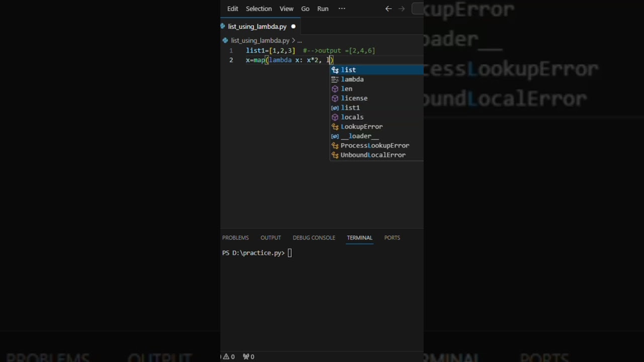Choose the 'list' autocomplete suggestion
Viewport: 644px width, 362px height.
pos(376,70)
